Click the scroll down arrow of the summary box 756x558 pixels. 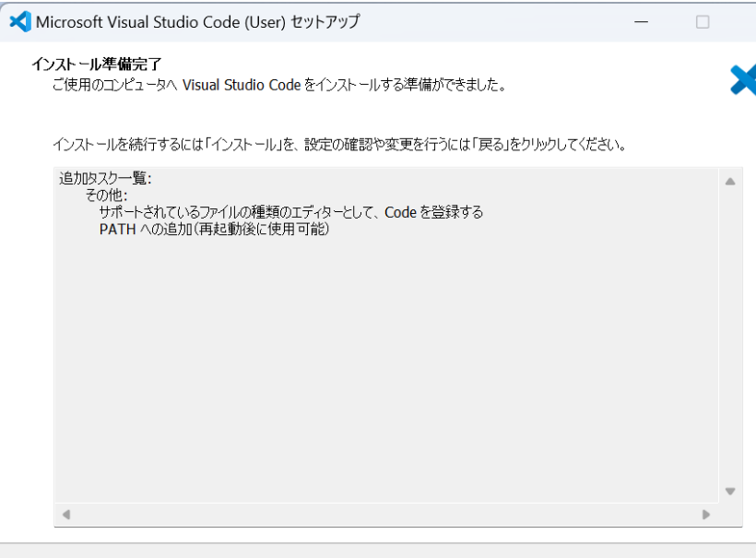point(730,491)
